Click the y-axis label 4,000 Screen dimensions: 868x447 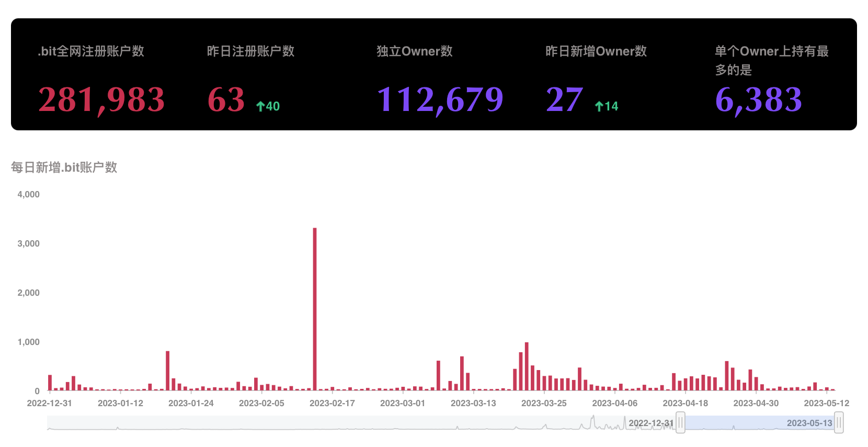[x=28, y=194]
